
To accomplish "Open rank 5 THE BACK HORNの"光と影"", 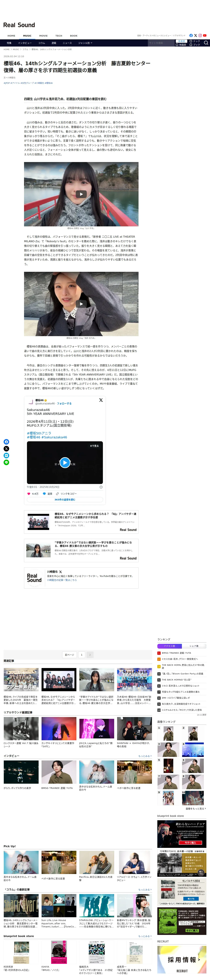I will 177,679.
